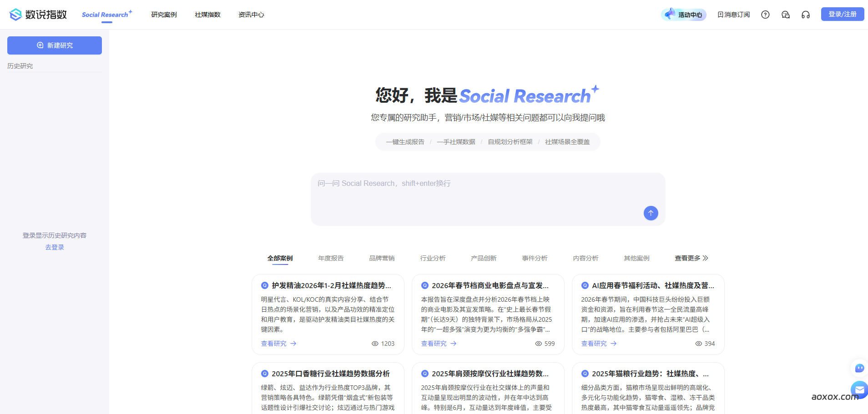Expand 查看更多 case categories

[x=691, y=258]
